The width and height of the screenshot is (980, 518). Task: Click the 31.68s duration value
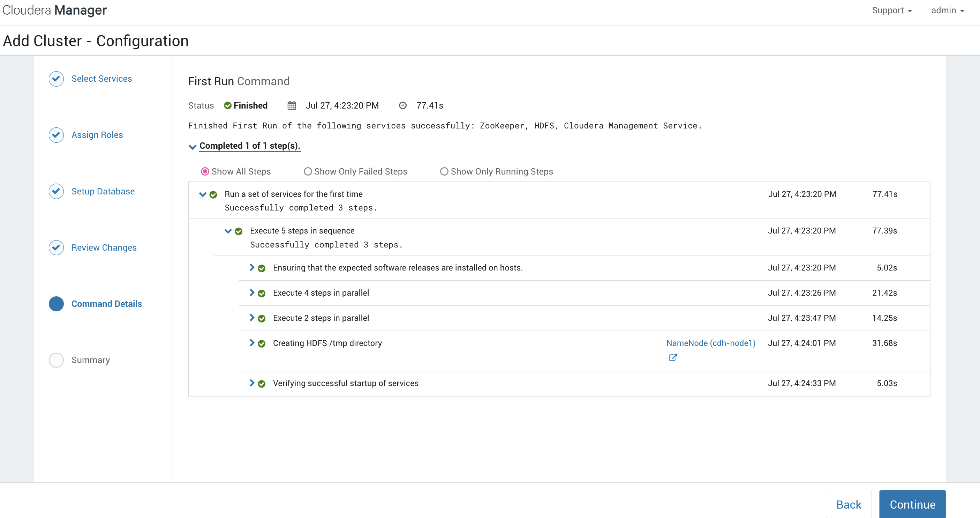[884, 343]
